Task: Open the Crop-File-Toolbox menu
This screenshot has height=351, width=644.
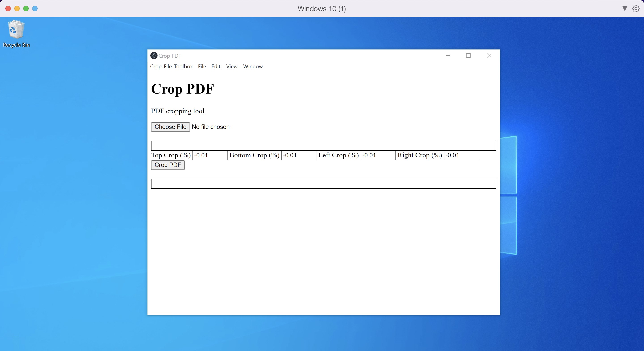Action: [171, 66]
